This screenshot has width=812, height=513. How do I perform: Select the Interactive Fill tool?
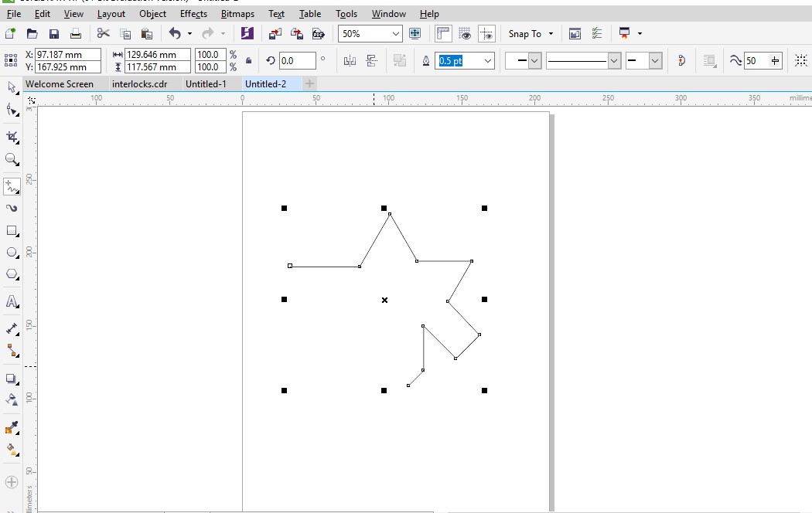pos(12,450)
